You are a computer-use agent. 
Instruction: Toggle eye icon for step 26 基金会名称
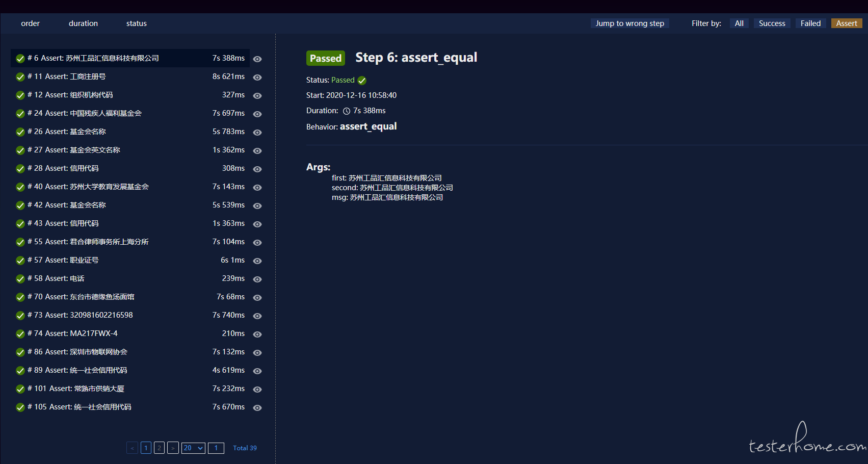point(257,133)
